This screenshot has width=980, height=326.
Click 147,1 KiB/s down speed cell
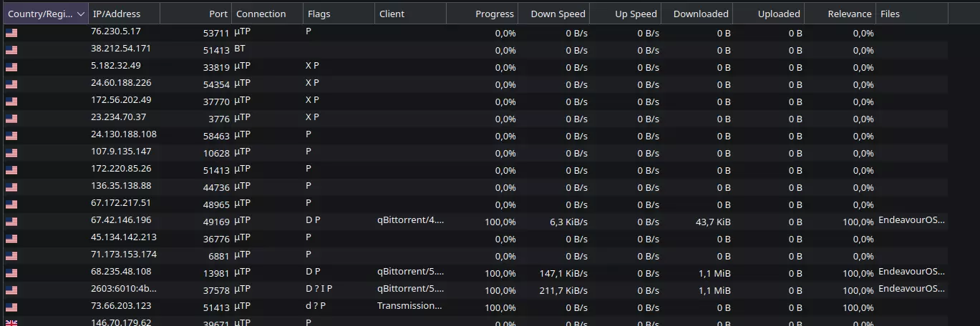click(x=563, y=273)
